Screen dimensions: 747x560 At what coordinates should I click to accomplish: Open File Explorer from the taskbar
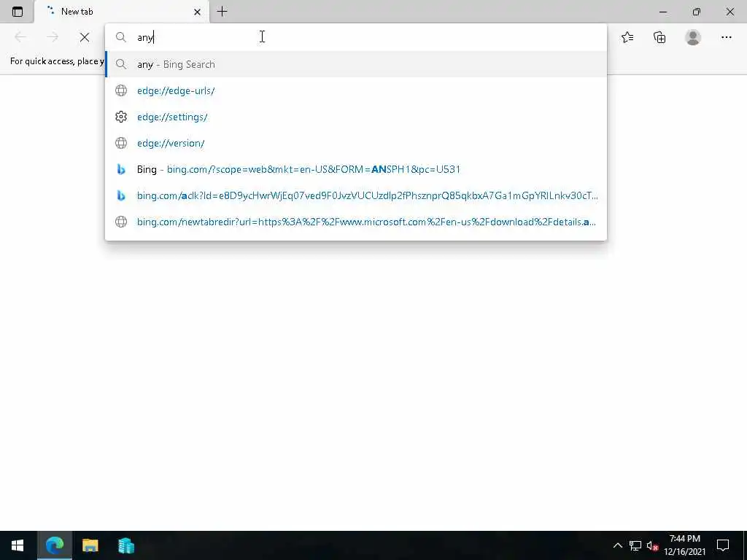pyautogui.click(x=90, y=545)
